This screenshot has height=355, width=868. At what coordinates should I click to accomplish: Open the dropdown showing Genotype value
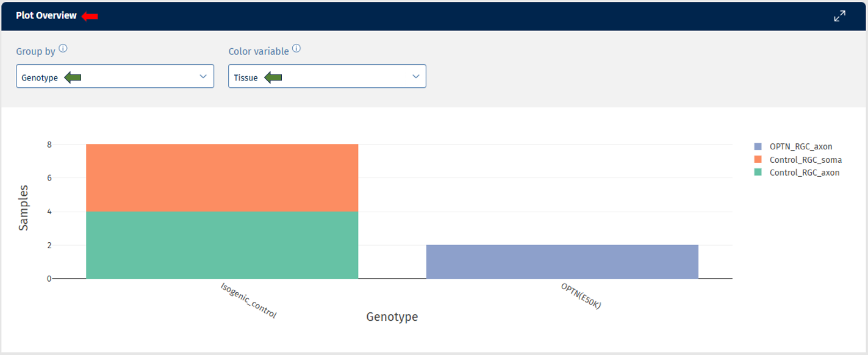point(115,77)
